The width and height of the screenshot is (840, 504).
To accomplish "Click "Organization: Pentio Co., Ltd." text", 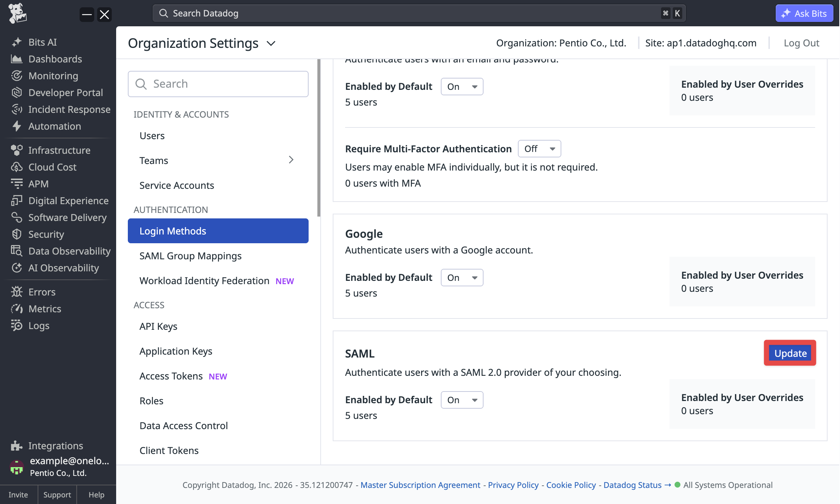I will 561,43.
